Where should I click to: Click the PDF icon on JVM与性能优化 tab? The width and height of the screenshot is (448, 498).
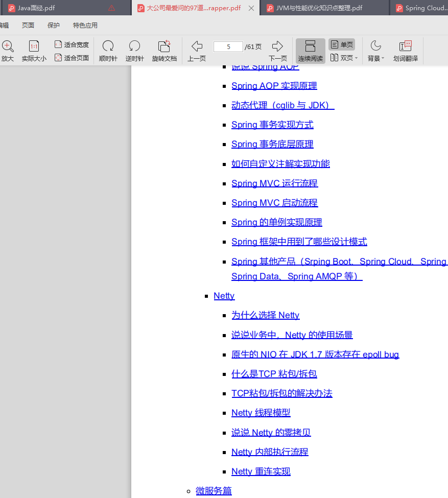point(270,8)
